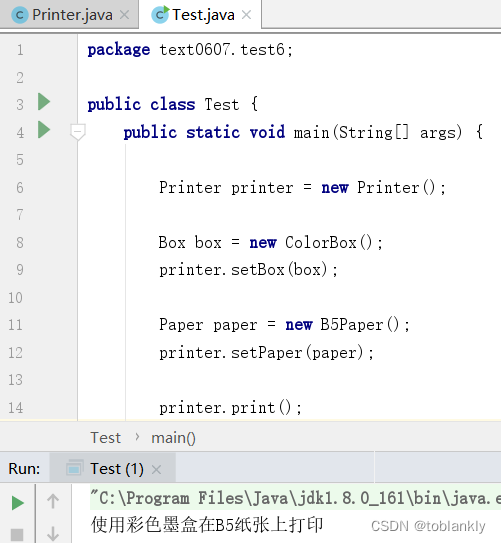Click the down arrow in Run panel
The image size is (501, 543).
53,533
